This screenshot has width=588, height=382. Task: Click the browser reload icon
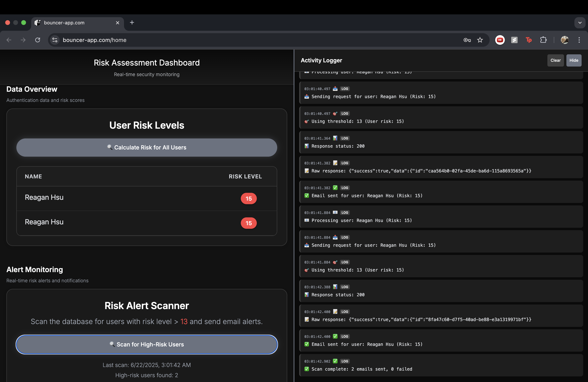click(x=38, y=40)
